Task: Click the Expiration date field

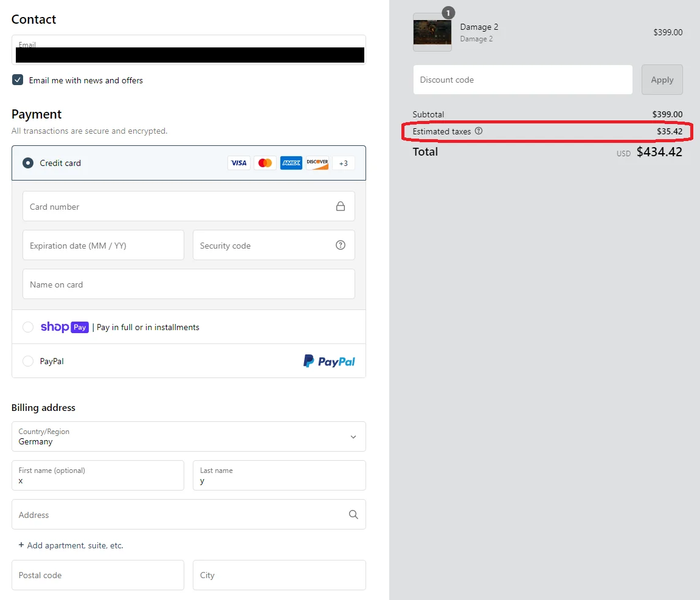Action: point(103,245)
